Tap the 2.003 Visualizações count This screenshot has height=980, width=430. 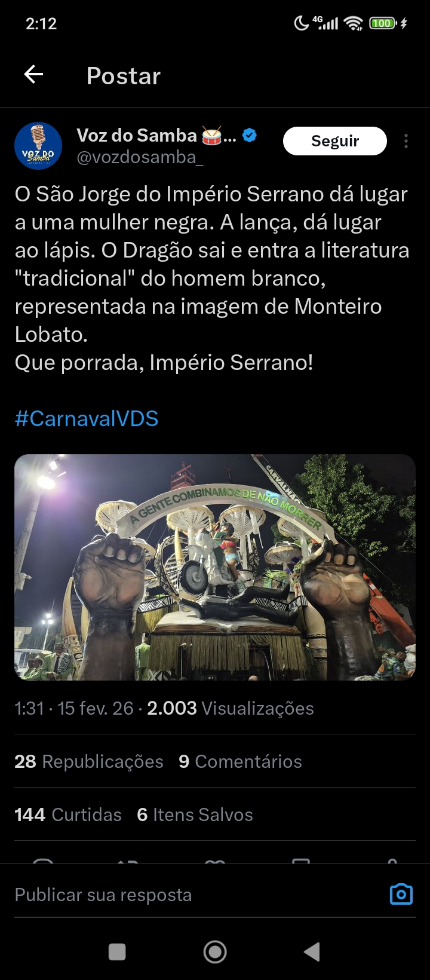[231, 708]
